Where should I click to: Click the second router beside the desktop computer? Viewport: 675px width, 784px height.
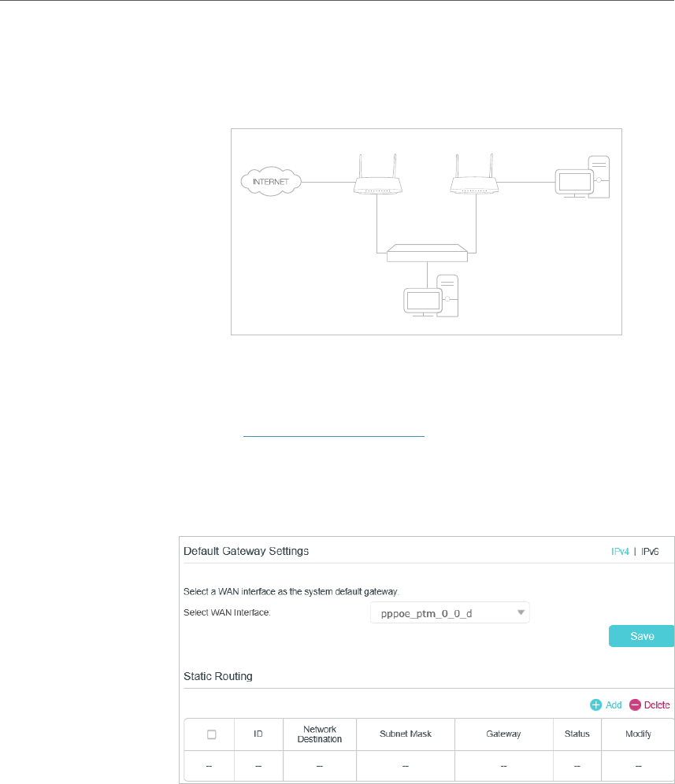click(x=474, y=174)
